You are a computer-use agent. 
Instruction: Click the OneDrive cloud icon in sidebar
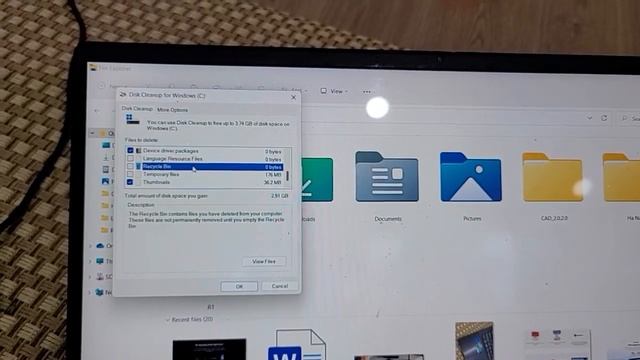(100, 246)
